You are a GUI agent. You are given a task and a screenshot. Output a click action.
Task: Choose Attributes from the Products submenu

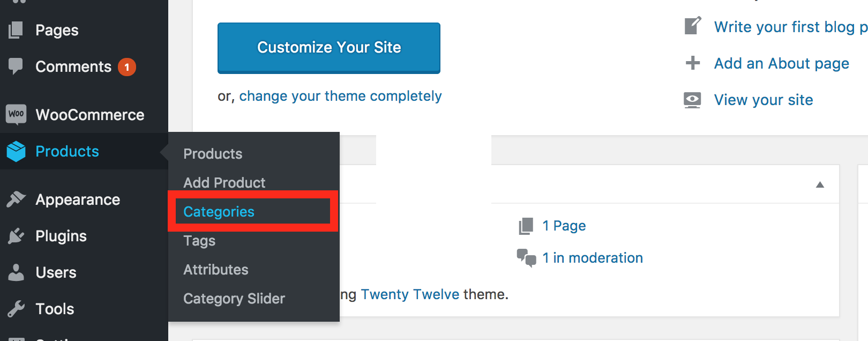(215, 270)
